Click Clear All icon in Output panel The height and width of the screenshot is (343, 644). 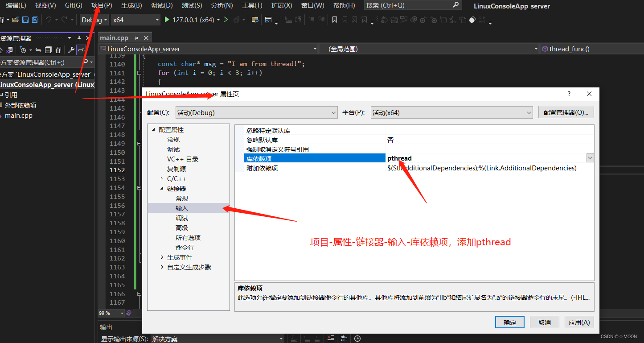click(330, 339)
